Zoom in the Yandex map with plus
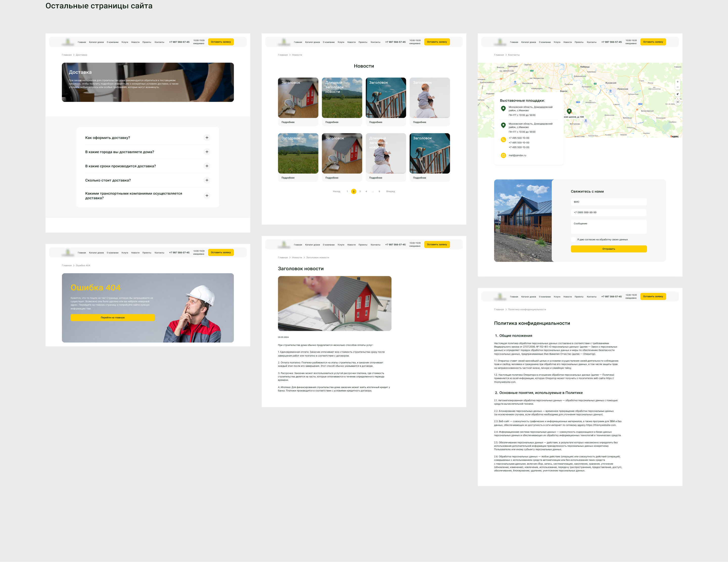This screenshot has height=562, width=728. pyautogui.click(x=677, y=82)
